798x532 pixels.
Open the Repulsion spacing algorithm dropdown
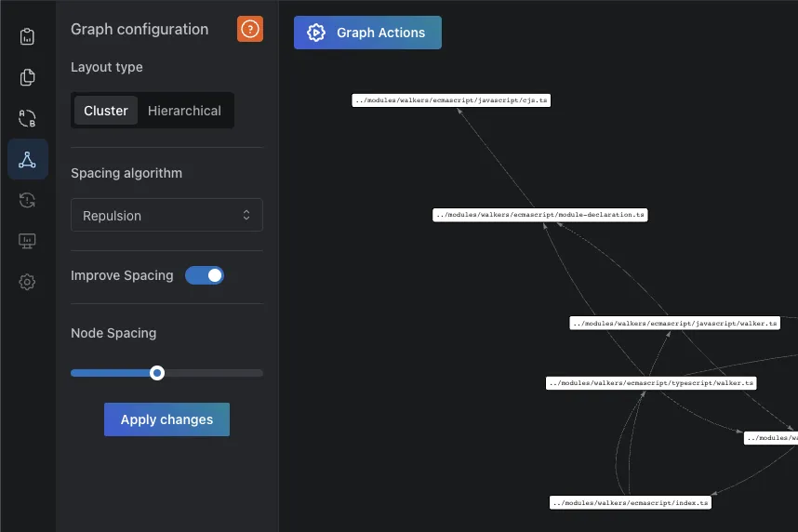[x=166, y=216]
